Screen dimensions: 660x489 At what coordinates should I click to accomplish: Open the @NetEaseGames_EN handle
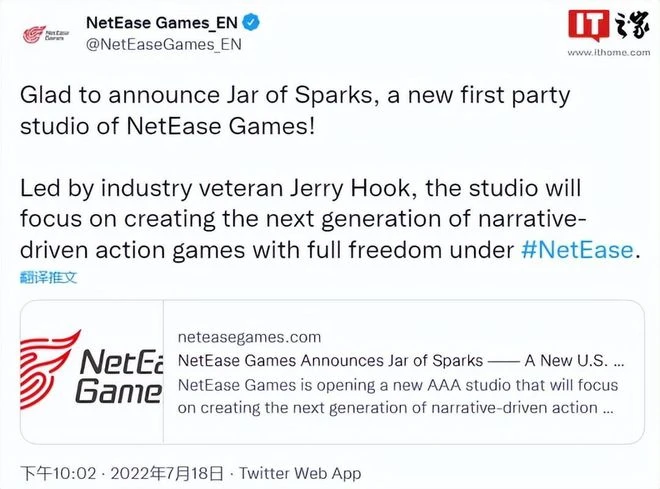[163, 45]
